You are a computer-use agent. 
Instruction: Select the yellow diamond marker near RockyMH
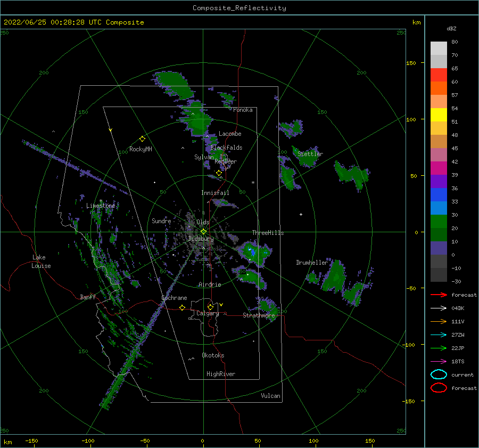[x=142, y=139]
